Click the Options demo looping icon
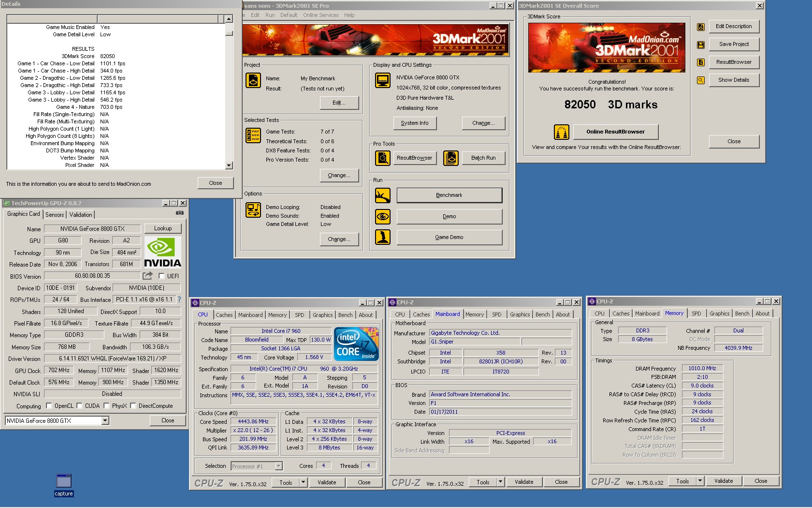Screen dimensions: 812x508 [x=253, y=210]
